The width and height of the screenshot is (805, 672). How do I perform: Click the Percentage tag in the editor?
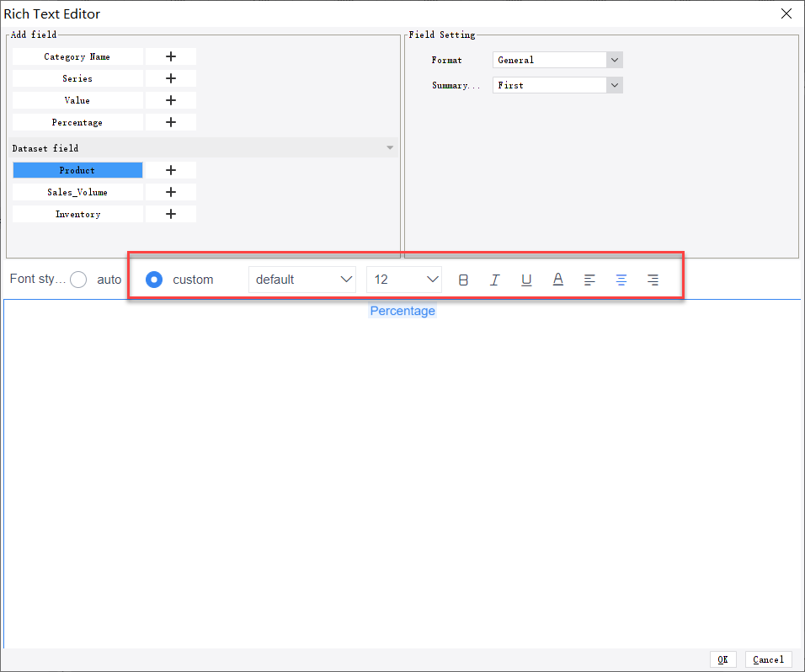pyautogui.click(x=402, y=311)
